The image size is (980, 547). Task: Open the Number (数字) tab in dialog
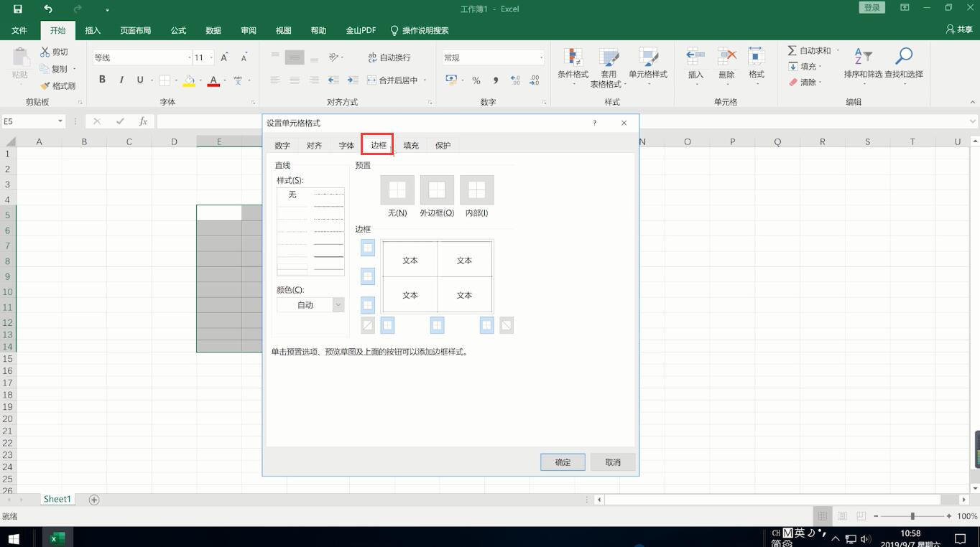tap(282, 145)
